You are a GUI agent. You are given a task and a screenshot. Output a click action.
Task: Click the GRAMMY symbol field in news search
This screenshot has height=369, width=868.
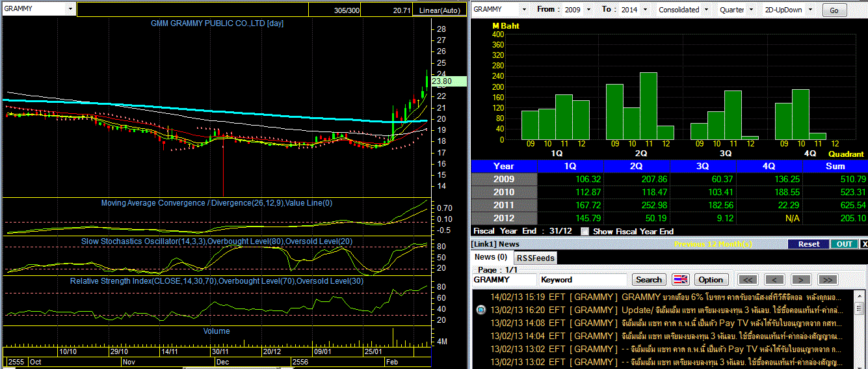pos(504,280)
